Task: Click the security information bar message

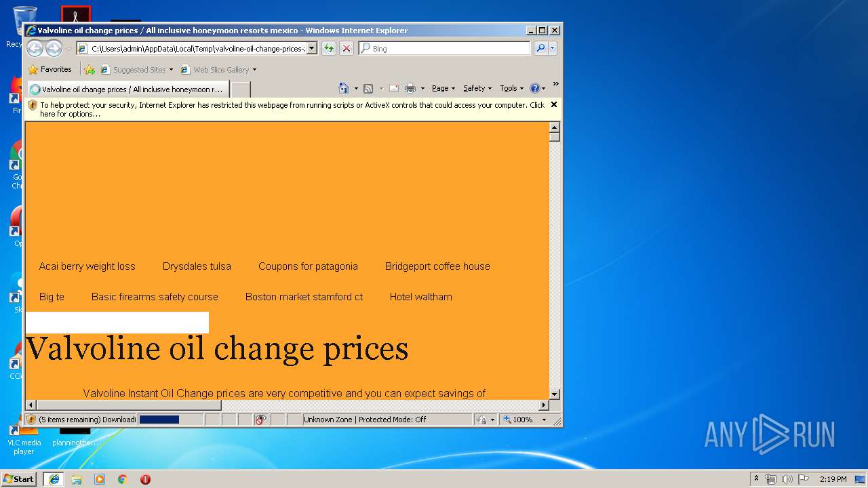Action: pos(292,109)
